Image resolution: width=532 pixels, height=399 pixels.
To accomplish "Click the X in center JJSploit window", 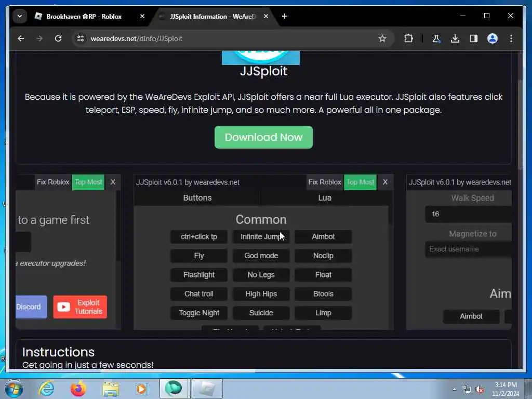I will pos(385,182).
